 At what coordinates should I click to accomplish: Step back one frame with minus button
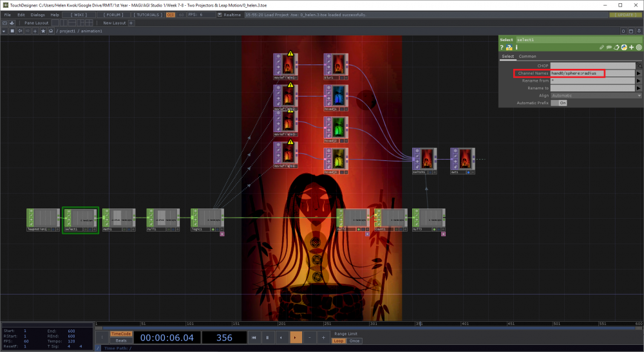pyautogui.click(x=310, y=338)
